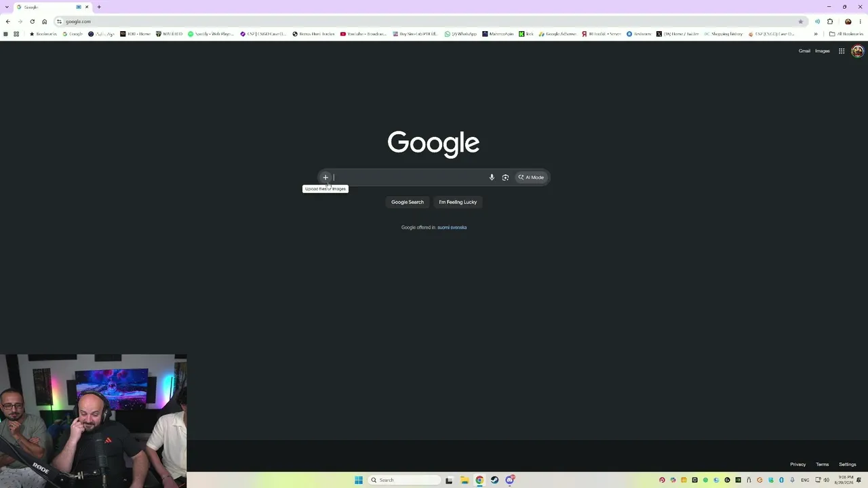Click the Windows taskbar Search box
The width and height of the screenshot is (868, 488).
(x=404, y=480)
